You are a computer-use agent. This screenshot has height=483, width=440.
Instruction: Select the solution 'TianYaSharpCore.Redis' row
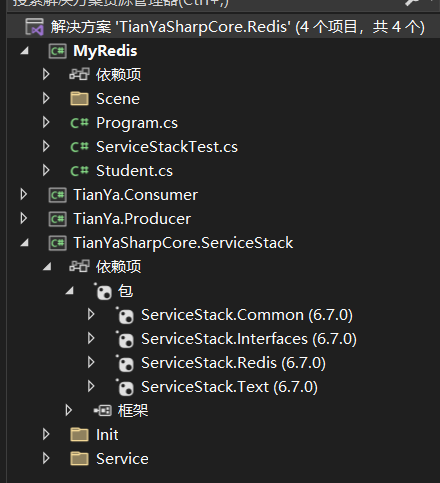click(x=223, y=27)
